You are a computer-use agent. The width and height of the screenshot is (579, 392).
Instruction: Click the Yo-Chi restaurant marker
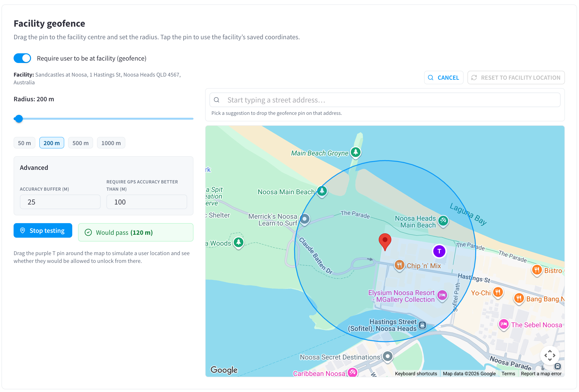(x=498, y=293)
